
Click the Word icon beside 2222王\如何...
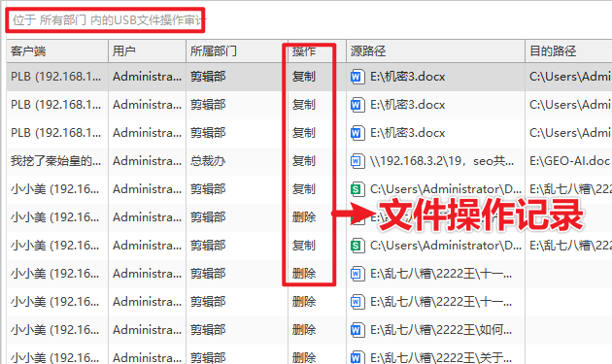coord(357,330)
